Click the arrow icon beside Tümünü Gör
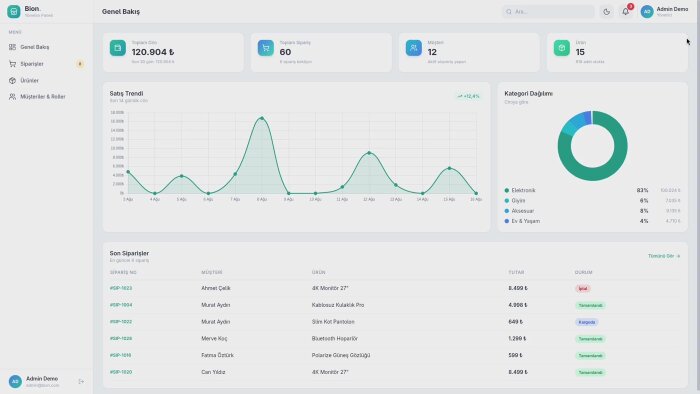 (678, 256)
